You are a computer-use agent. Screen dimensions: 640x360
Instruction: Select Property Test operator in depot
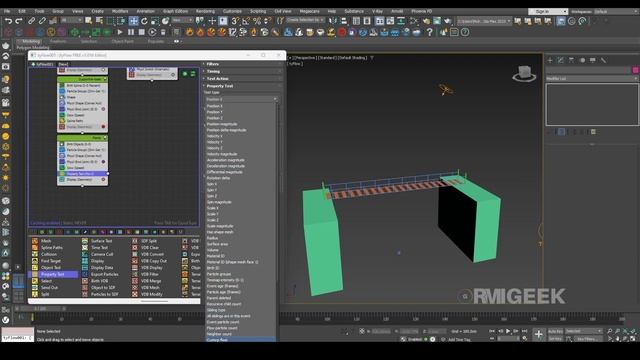[x=53, y=274]
